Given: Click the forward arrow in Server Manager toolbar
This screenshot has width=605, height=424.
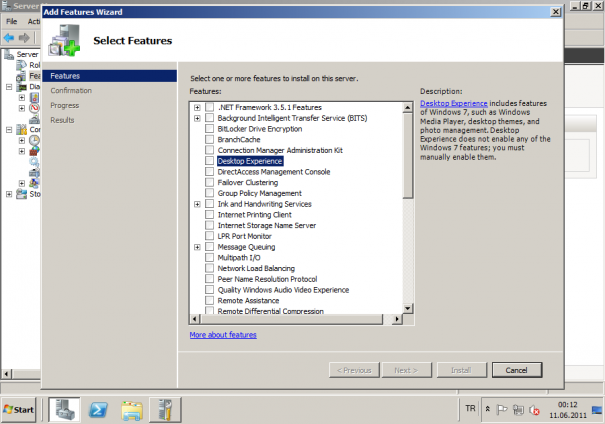Looking at the screenshot, I should point(24,38).
